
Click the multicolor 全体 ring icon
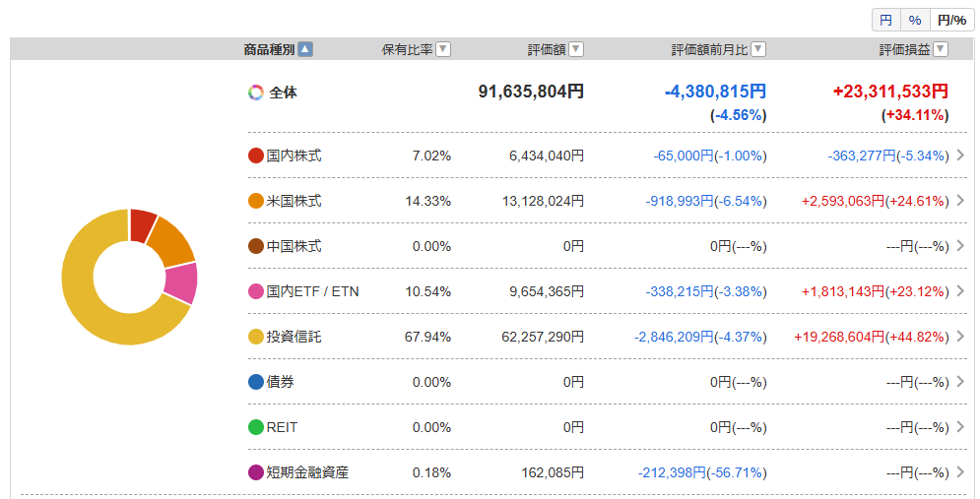click(256, 93)
